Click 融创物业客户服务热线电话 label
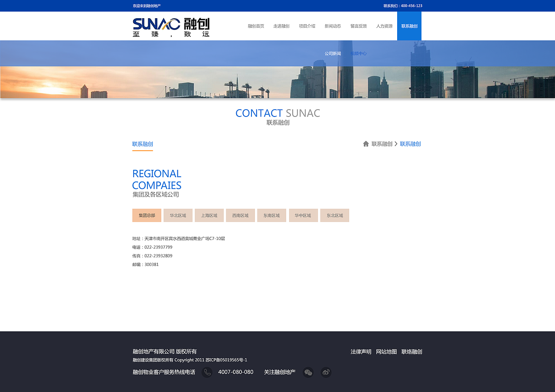Screen dimensions: 555x392 pos(164,372)
